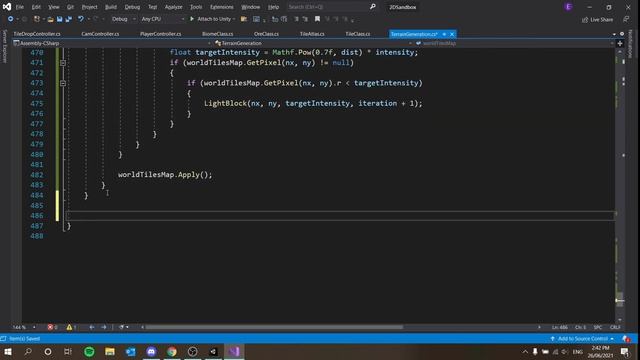Open the Windows Start menu
640x360 pixels.
click(8, 351)
